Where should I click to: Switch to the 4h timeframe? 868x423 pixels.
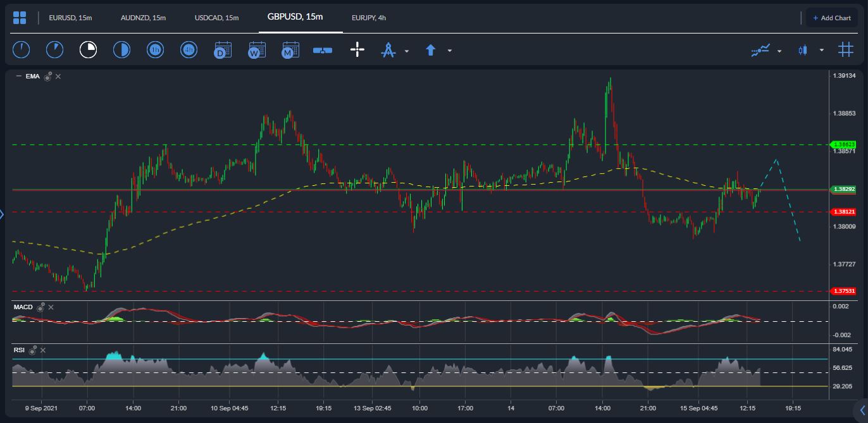pyautogui.click(x=189, y=50)
